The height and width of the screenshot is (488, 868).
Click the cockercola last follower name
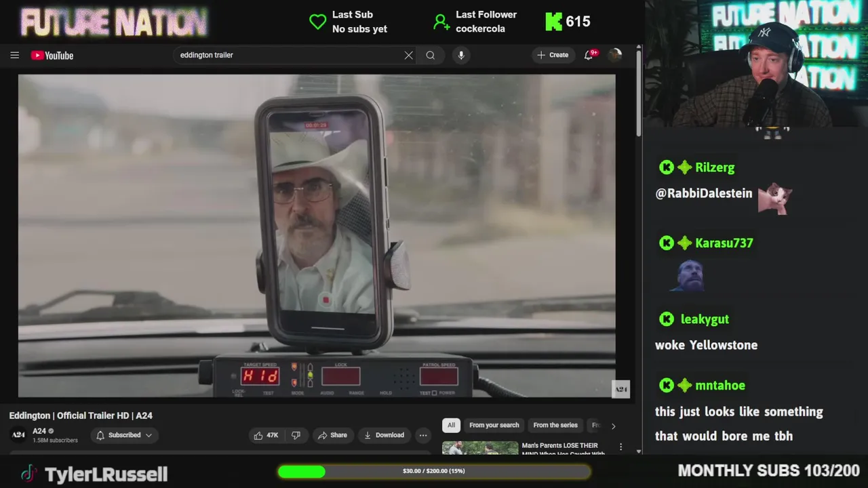[x=480, y=28]
